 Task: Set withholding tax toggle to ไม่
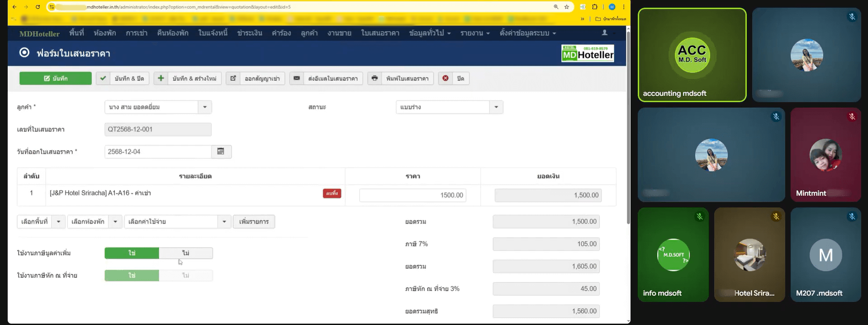click(185, 275)
